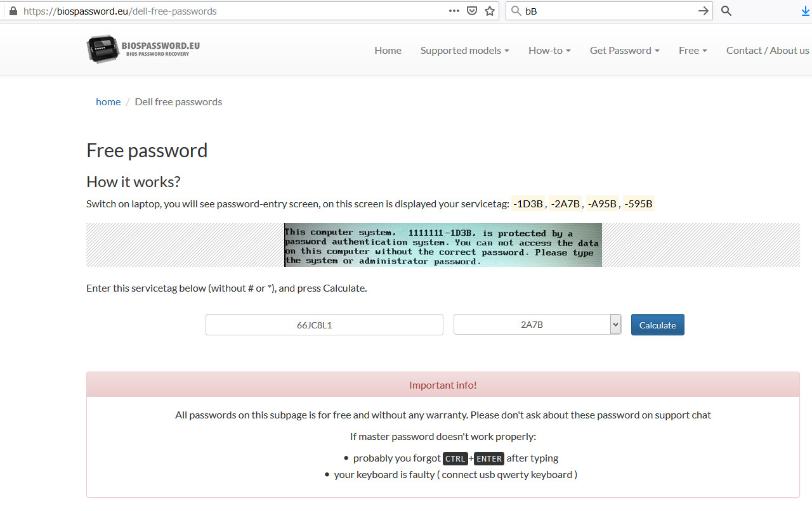The height and width of the screenshot is (511, 812).
Task: Click the -2A7B servicetag code
Action: tap(565, 204)
